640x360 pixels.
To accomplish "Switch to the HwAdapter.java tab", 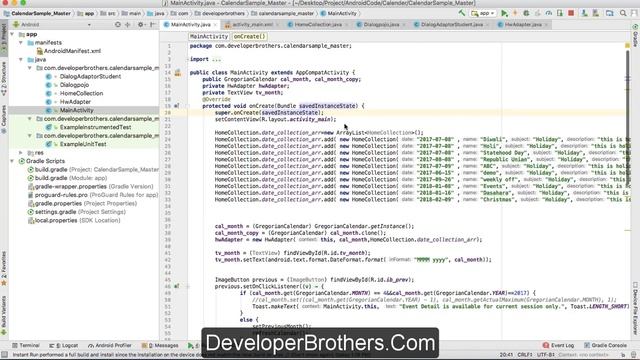I will pos(523,24).
